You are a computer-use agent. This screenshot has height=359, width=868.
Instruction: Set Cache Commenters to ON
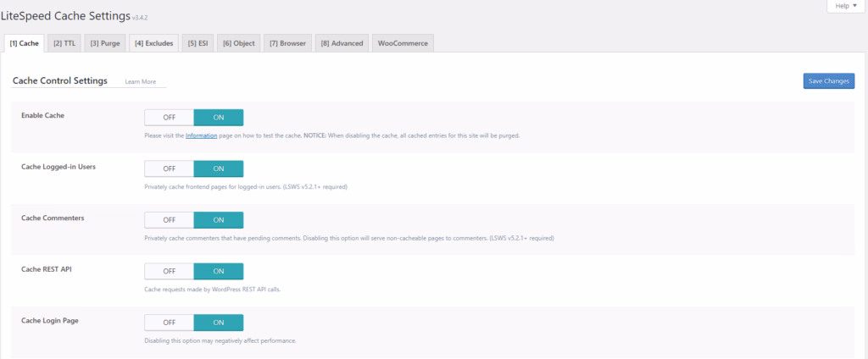point(219,219)
